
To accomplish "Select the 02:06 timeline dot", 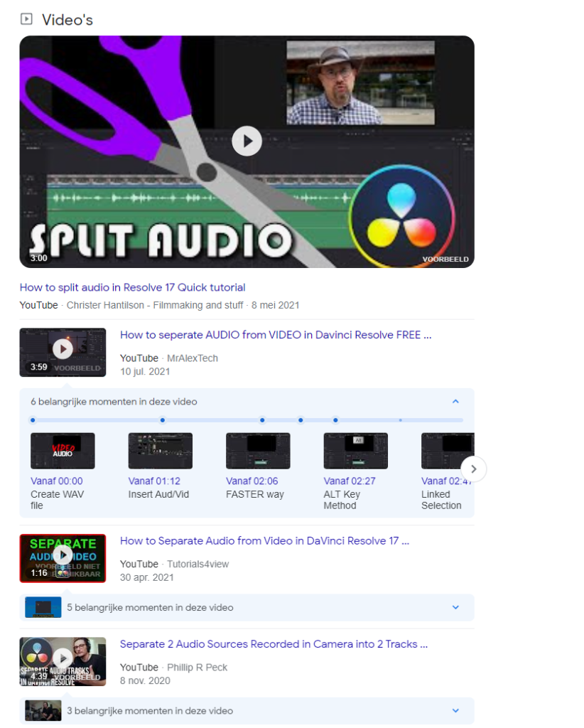I will click(263, 420).
